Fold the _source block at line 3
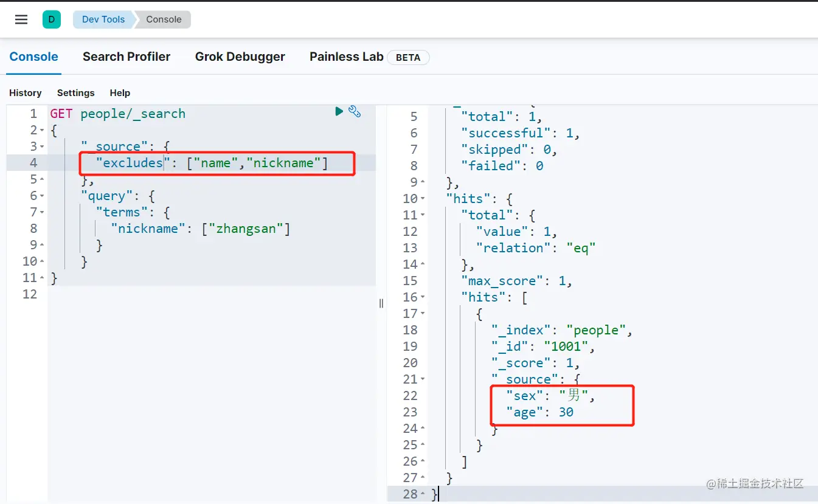Image resolution: width=818 pixels, height=504 pixels. [41, 147]
